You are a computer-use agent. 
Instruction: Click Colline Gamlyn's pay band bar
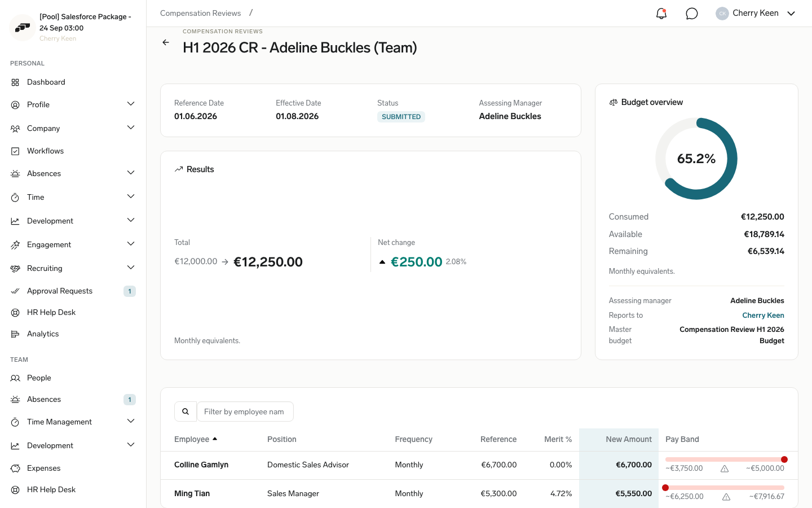point(726,459)
